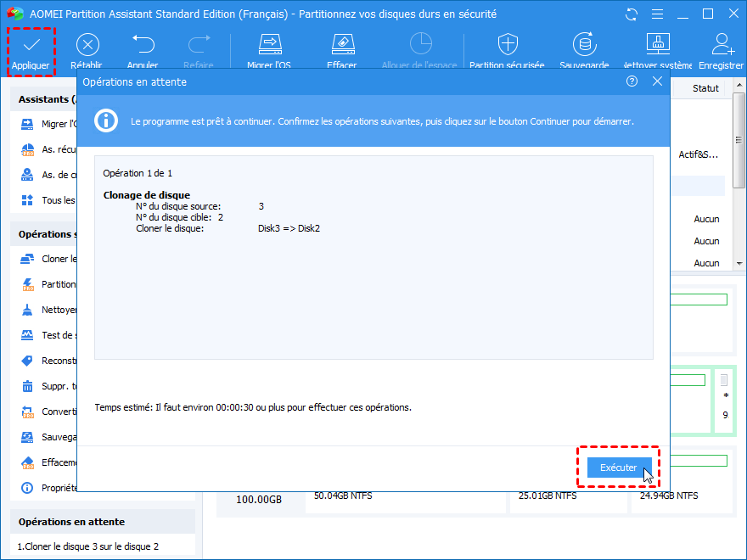Image resolution: width=747 pixels, height=560 pixels.
Task: Select Convertir item in sidebar
Action: click(x=48, y=412)
